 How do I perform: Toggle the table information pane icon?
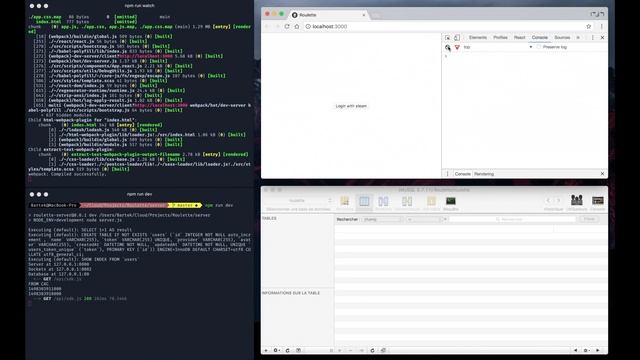coord(298,351)
